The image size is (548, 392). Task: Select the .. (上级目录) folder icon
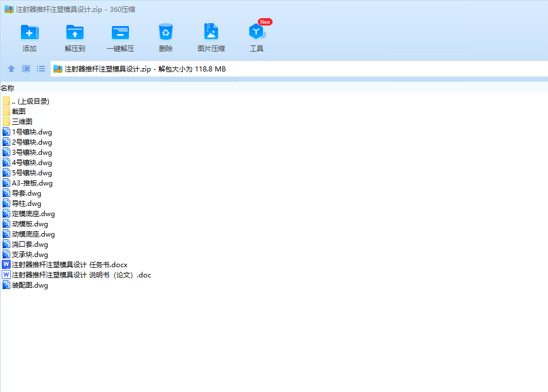(x=6, y=101)
